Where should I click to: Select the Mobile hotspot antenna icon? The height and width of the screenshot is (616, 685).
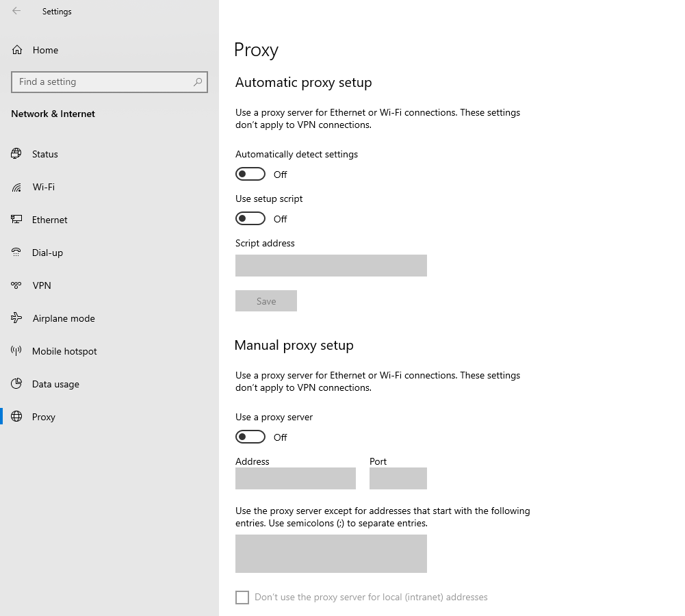[16, 351]
